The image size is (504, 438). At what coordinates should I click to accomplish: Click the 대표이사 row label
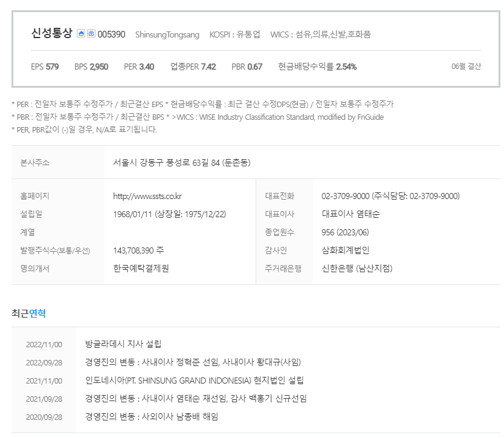coord(280,214)
